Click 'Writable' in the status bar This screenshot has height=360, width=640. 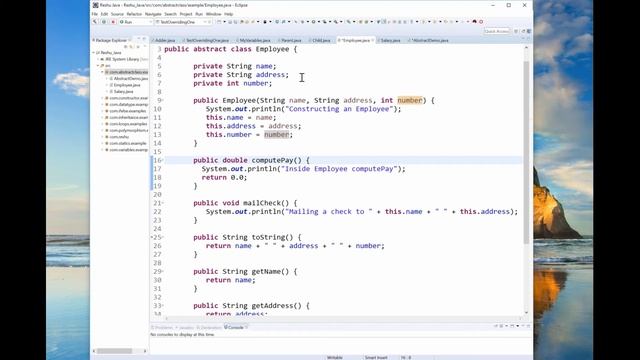point(335,358)
